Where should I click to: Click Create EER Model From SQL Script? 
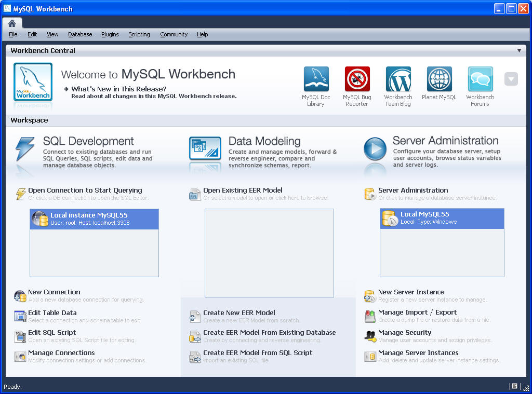[258, 352]
